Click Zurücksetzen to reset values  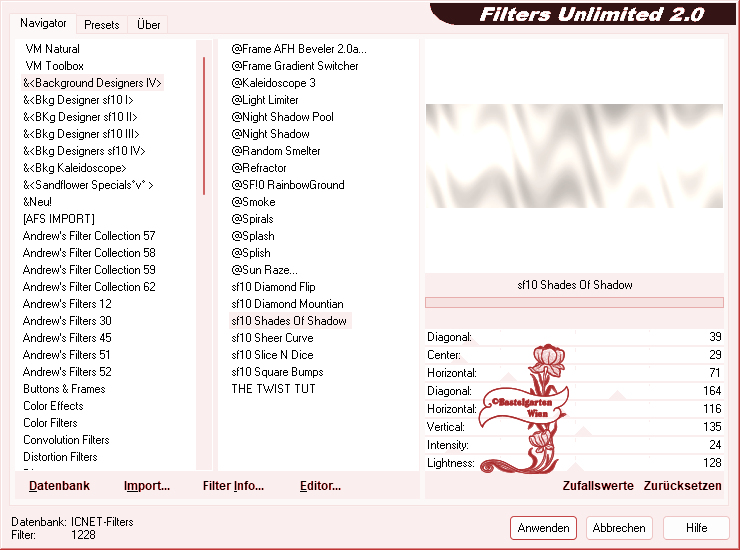(682, 486)
